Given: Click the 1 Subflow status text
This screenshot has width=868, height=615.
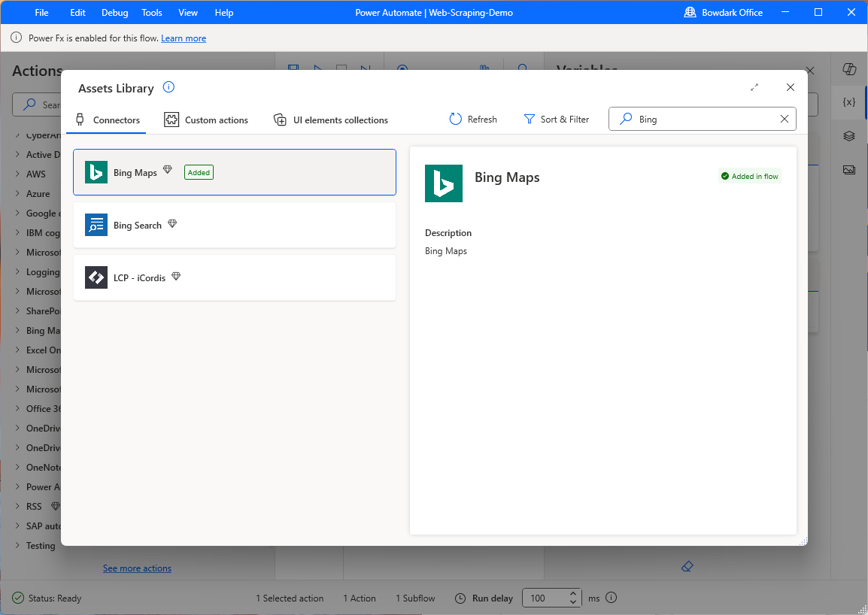Looking at the screenshot, I should tap(415, 598).
